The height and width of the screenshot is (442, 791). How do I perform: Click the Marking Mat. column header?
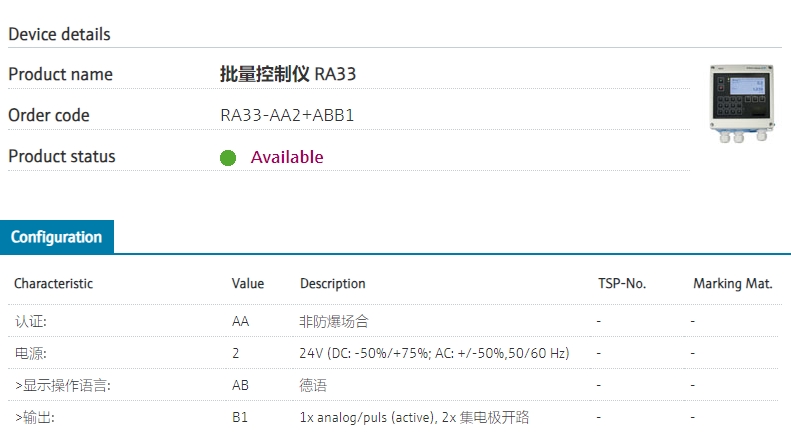(x=732, y=283)
